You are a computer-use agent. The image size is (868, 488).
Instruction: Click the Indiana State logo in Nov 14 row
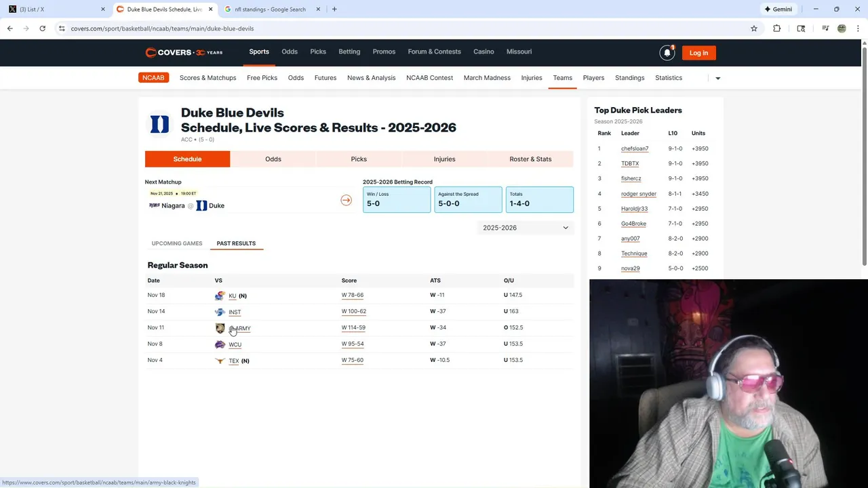click(x=220, y=312)
